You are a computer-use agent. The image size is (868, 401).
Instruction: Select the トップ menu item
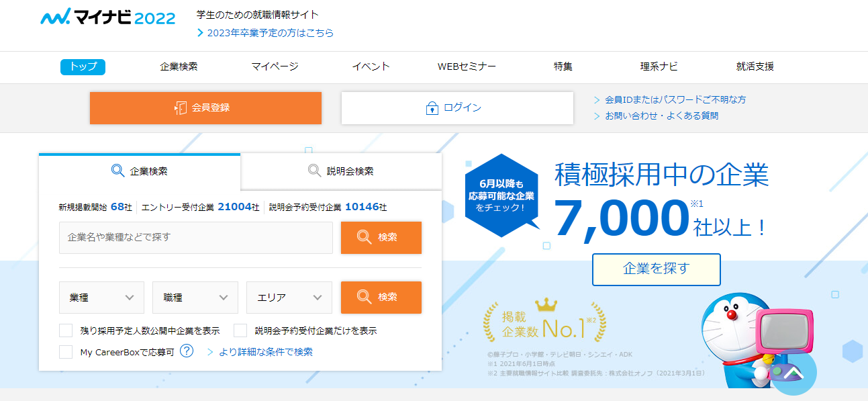point(83,66)
